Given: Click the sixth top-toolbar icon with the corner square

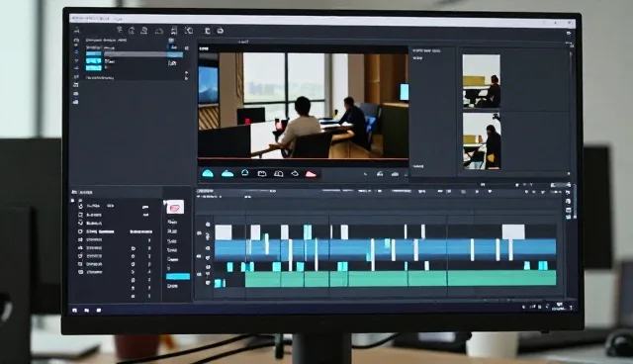Looking at the screenshot, I should click(x=189, y=31).
